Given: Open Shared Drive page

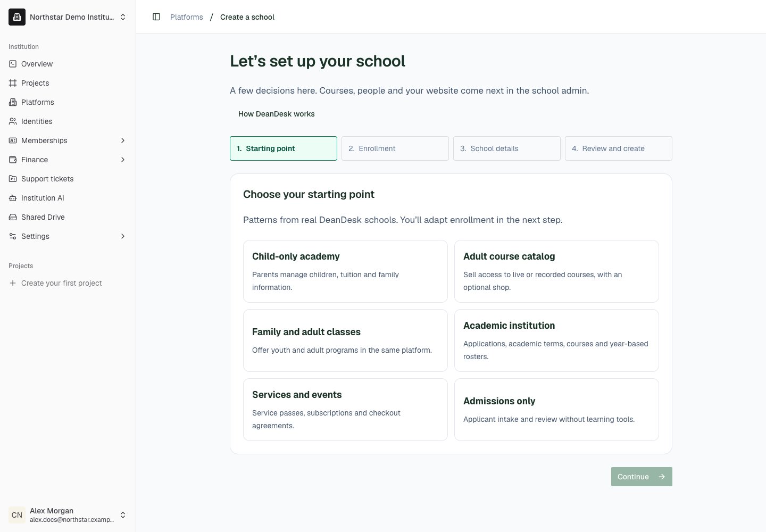Looking at the screenshot, I should (x=68, y=217).
